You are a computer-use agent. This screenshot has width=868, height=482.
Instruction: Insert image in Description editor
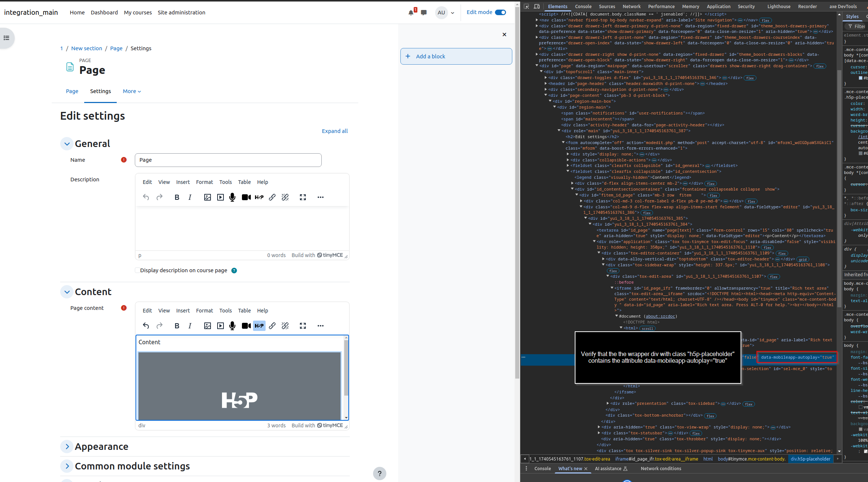208,197
